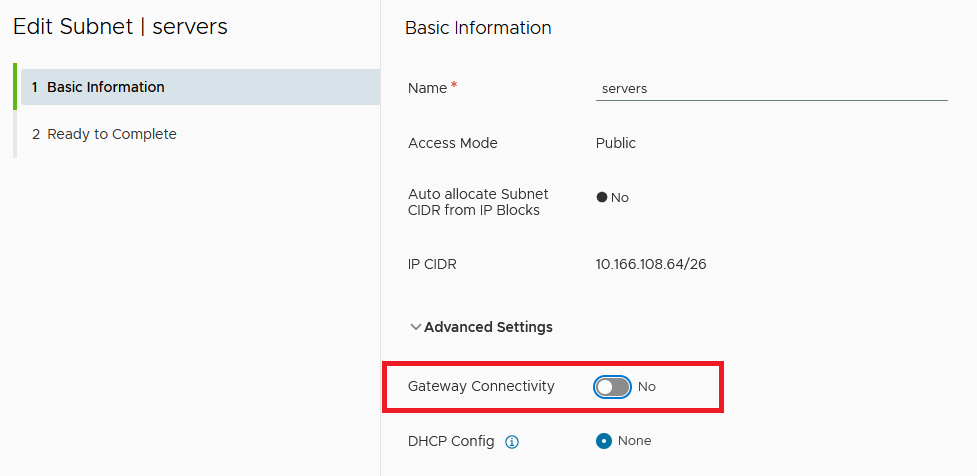This screenshot has height=476, width=977.
Task: Click the DHCP Config info icon
Action: [512, 441]
